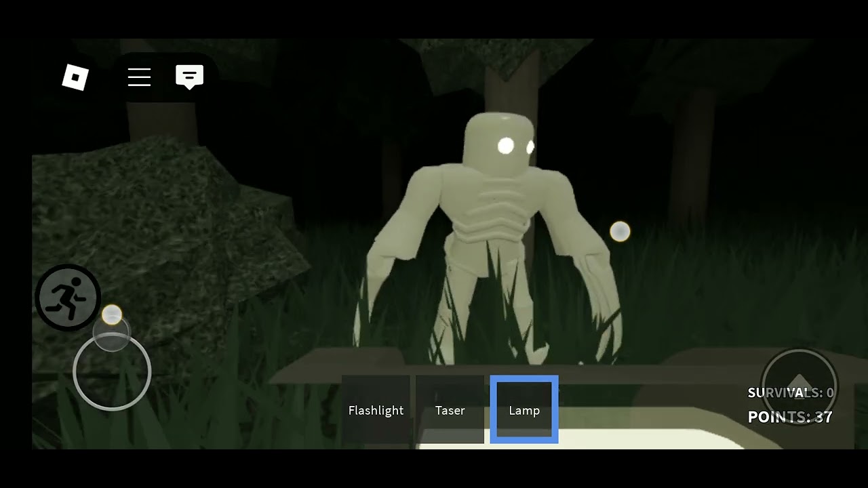The width and height of the screenshot is (868, 488).
Task: Click the SURVIVALS: 0 counter
Action: pos(791,392)
